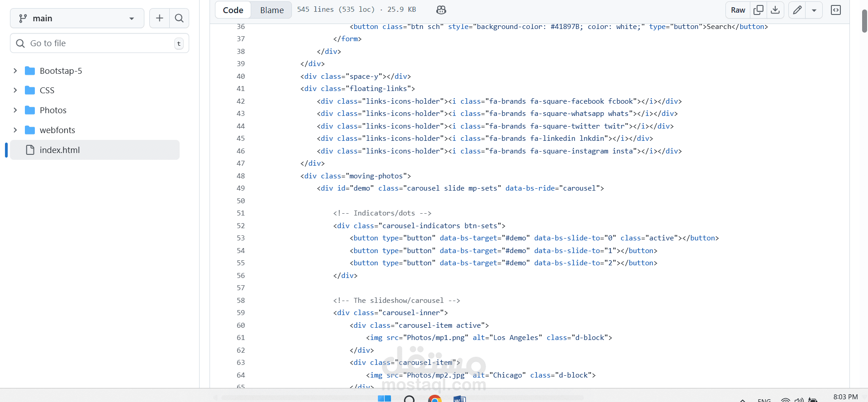
Task: Click the search files magnifier icon
Action: (179, 18)
